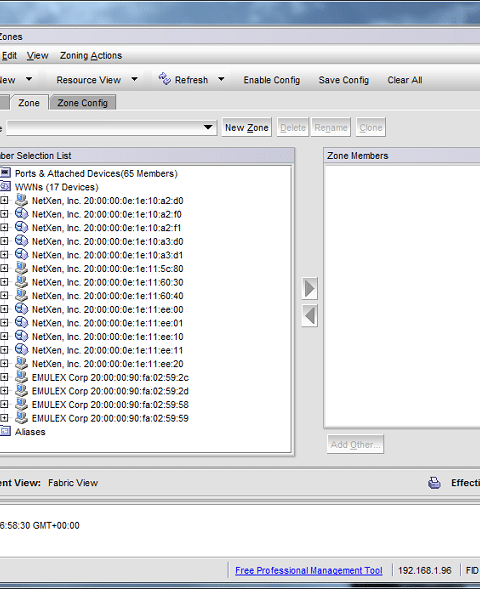Click the Refresh arrows icon
Screen dimensions: 480x589
(x=165, y=79)
